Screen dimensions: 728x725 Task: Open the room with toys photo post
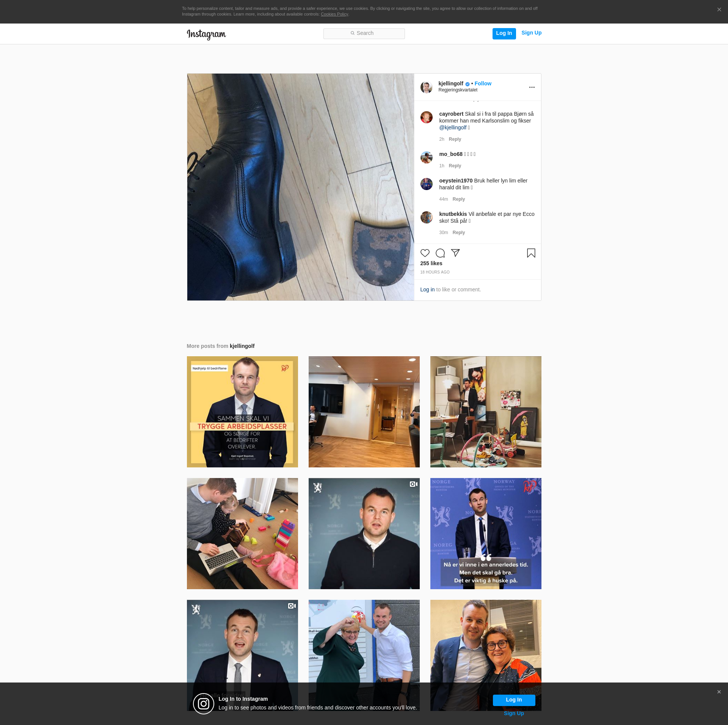pyautogui.click(x=486, y=412)
